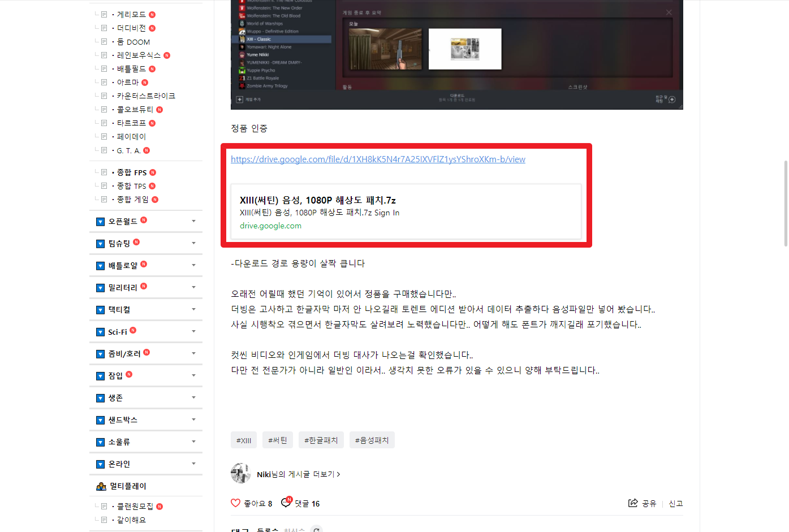Expand the 오픈월드 category arrow
Screen dimensions: 789x532
193,221
